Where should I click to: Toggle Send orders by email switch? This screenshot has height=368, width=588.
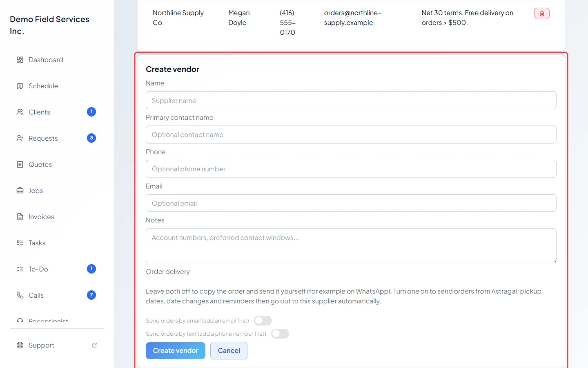263,321
